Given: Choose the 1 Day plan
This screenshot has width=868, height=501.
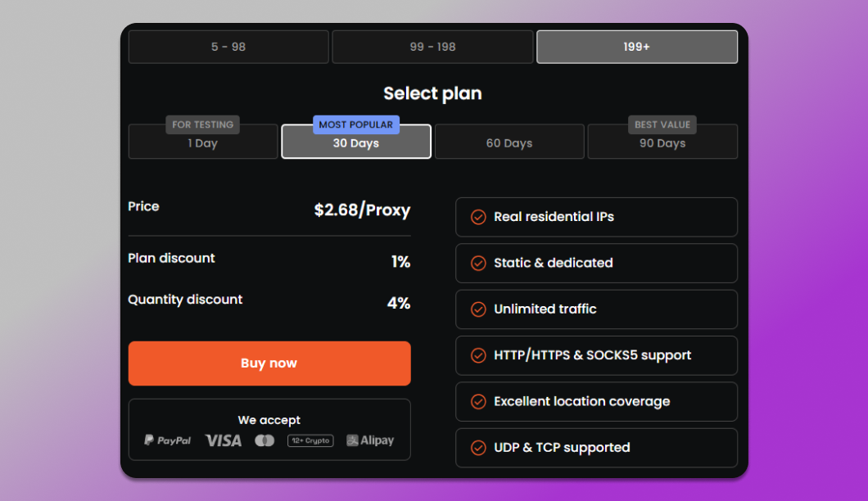Looking at the screenshot, I should 202,142.
